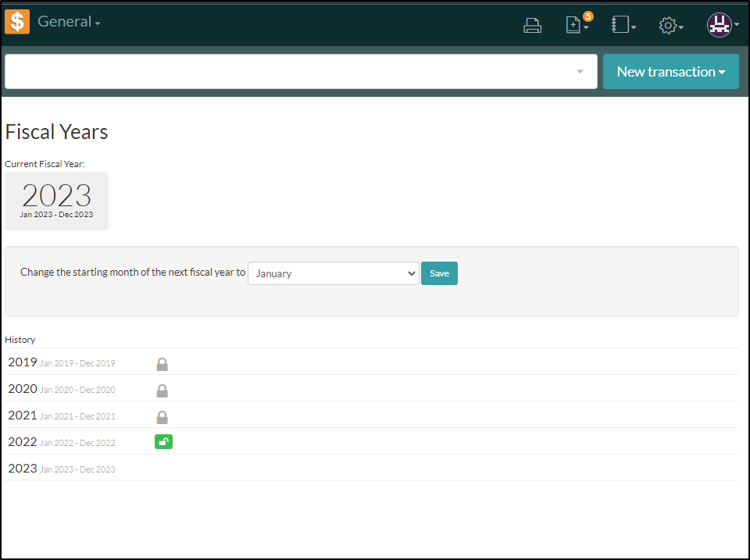Click the printer icon in header

click(x=532, y=26)
